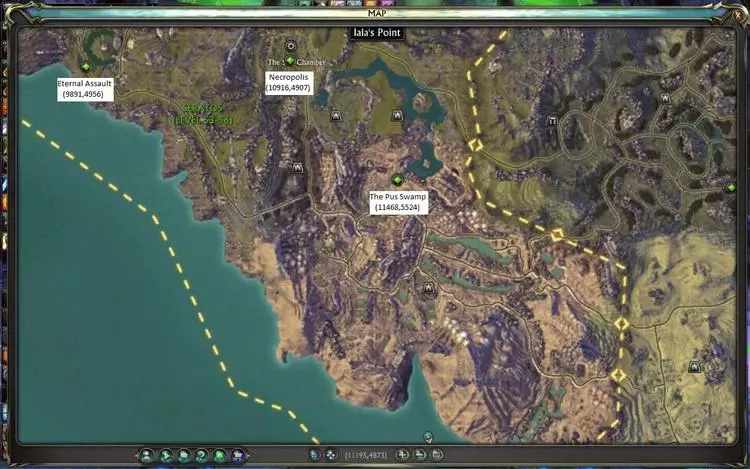This screenshot has height=469, width=750.
Task: Click the Iala's Point title label
Action: coord(377,33)
